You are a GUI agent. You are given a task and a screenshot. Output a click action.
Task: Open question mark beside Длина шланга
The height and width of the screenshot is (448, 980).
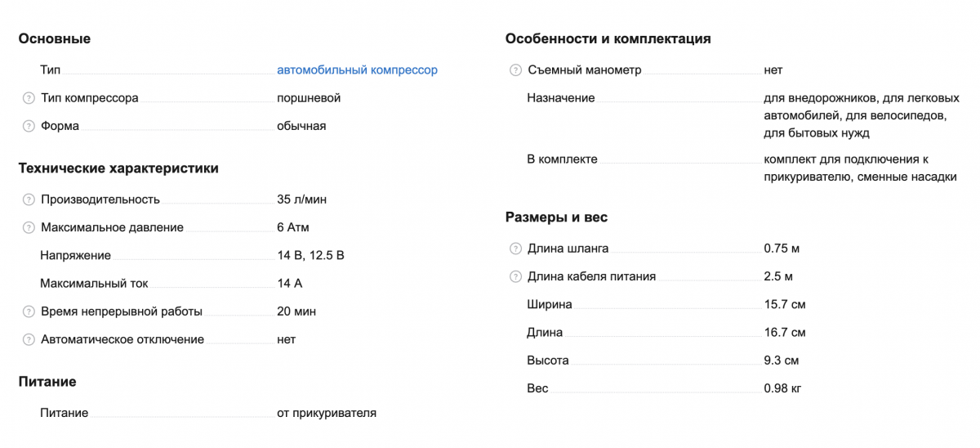[515, 249]
